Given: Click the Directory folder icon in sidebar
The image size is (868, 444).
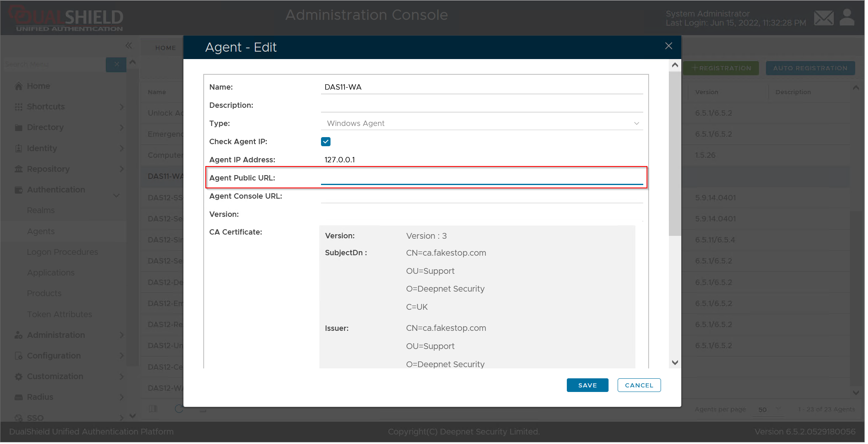Looking at the screenshot, I should pos(19,128).
